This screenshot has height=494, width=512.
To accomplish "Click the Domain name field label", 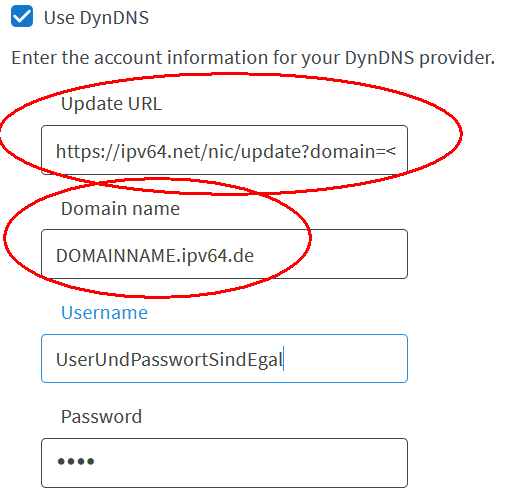I will click(x=120, y=209).
